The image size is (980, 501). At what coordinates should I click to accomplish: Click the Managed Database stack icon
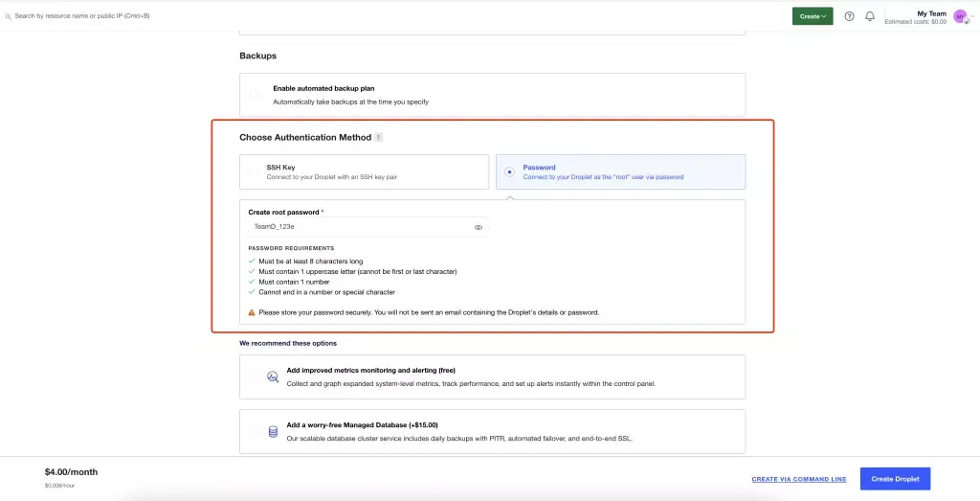pyautogui.click(x=273, y=432)
